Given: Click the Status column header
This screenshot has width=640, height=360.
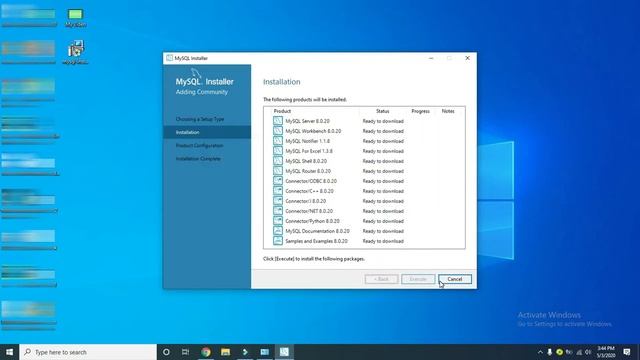Looking at the screenshot, I should coord(382,111).
